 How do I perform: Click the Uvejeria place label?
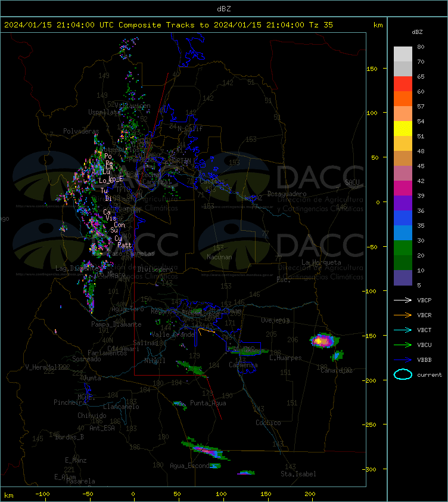point(275,320)
